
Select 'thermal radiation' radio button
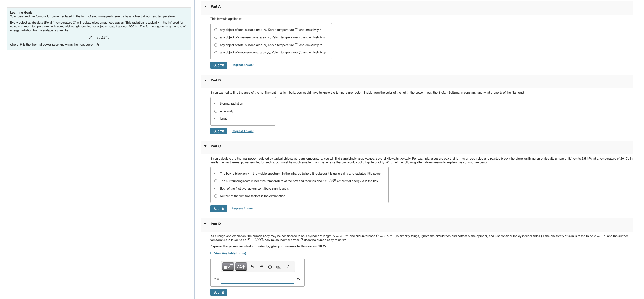(x=216, y=104)
